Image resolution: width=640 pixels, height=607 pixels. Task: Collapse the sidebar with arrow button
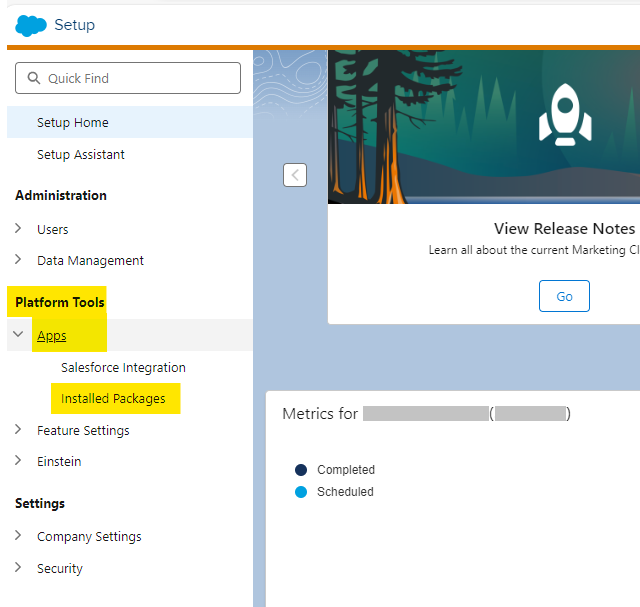tap(294, 175)
